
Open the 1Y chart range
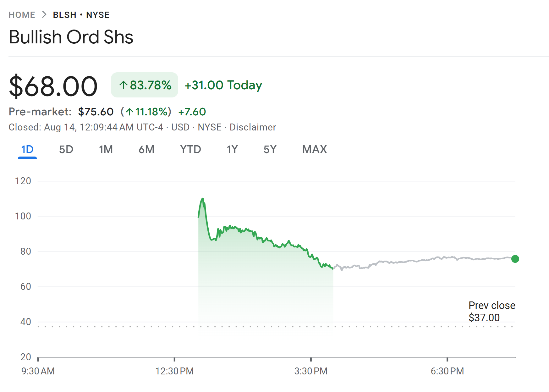tap(232, 149)
